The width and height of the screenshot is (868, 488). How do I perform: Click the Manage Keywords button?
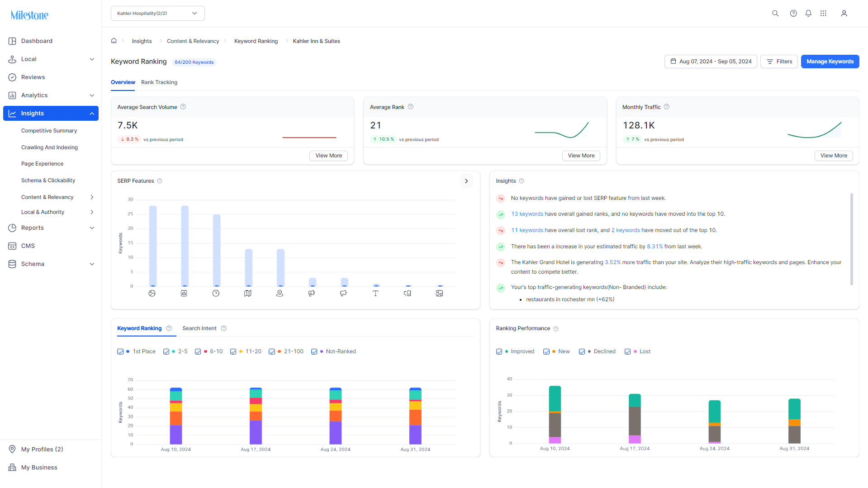tap(830, 62)
